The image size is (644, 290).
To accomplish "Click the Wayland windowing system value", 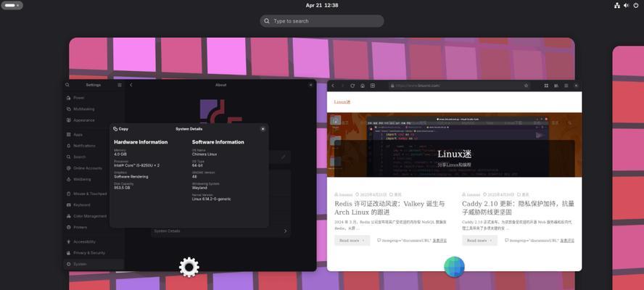I will point(199,188).
